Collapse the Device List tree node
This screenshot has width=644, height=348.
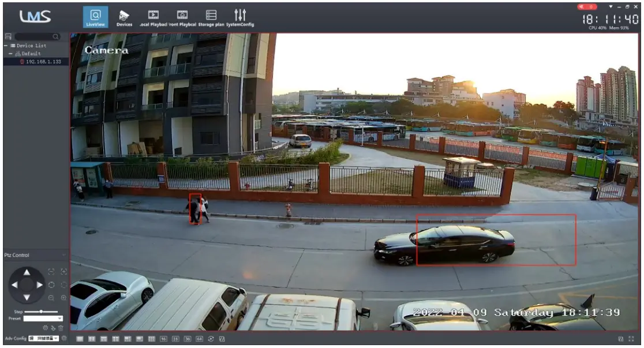(6, 46)
